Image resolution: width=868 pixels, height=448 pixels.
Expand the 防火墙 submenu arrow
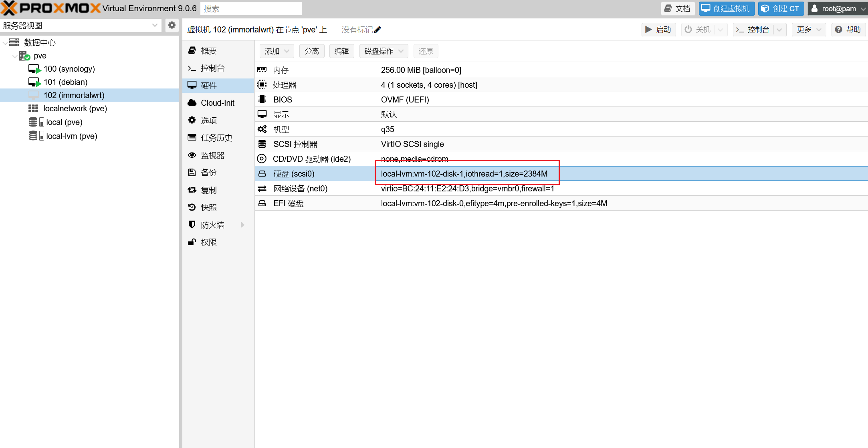242,225
